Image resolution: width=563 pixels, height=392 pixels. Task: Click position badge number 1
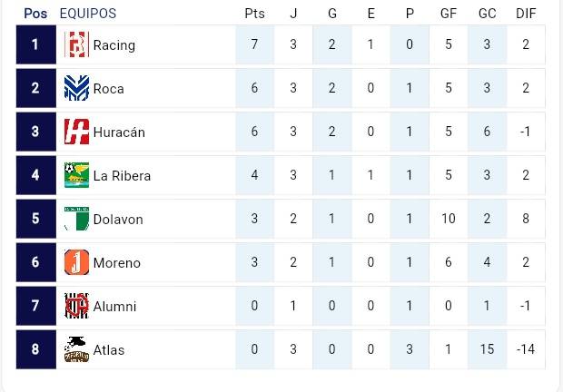pyautogui.click(x=35, y=45)
